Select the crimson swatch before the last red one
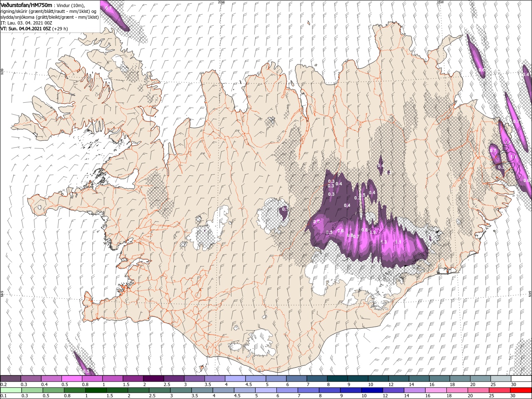The height and width of the screenshot is (399, 532). (x=500, y=390)
